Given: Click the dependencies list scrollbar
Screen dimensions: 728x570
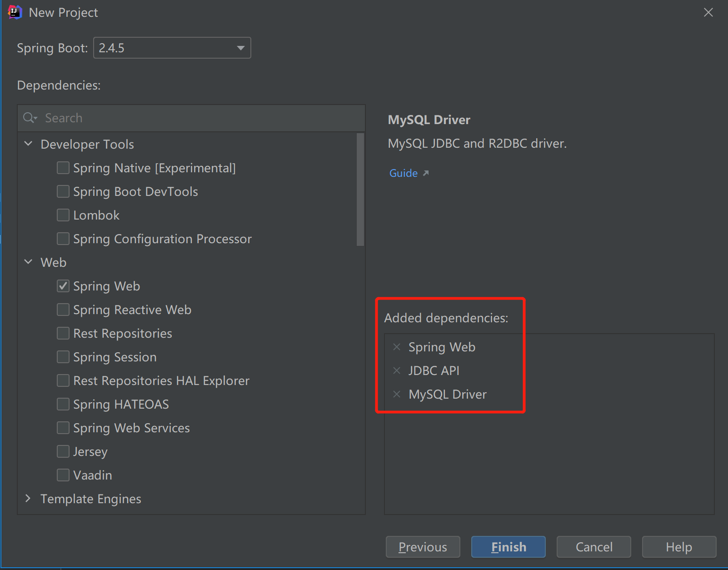Looking at the screenshot, I should tap(360, 190).
